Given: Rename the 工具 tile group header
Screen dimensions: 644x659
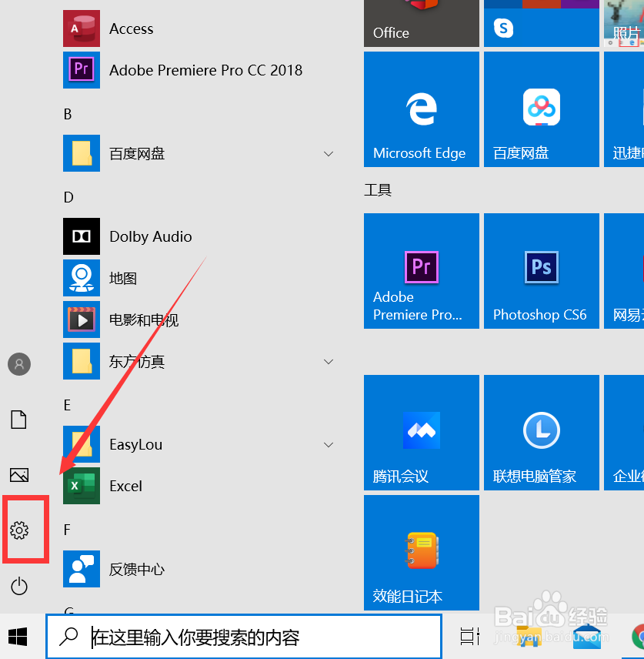Looking at the screenshot, I should [378, 190].
